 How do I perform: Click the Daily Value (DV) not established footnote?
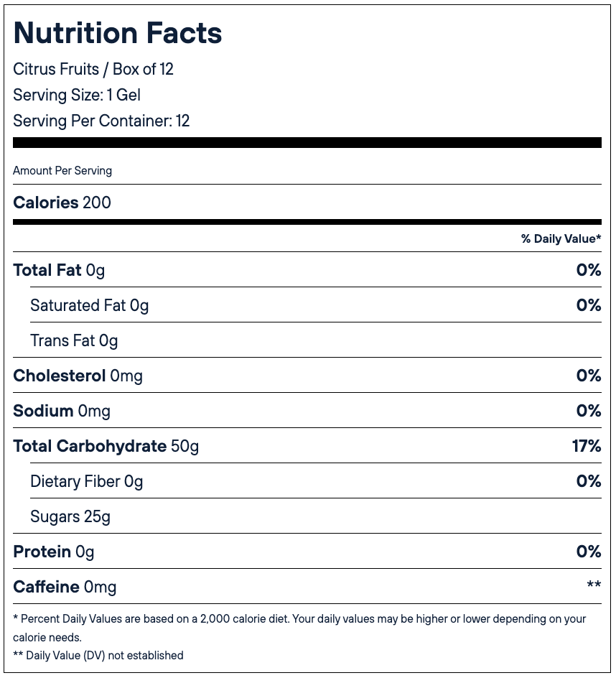pyautogui.click(x=98, y=655)
